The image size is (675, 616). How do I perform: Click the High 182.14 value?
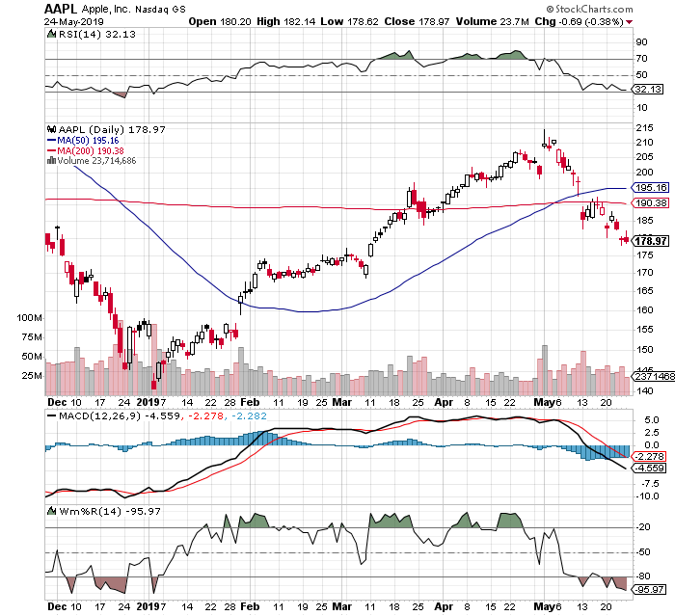tap(285, 21)
